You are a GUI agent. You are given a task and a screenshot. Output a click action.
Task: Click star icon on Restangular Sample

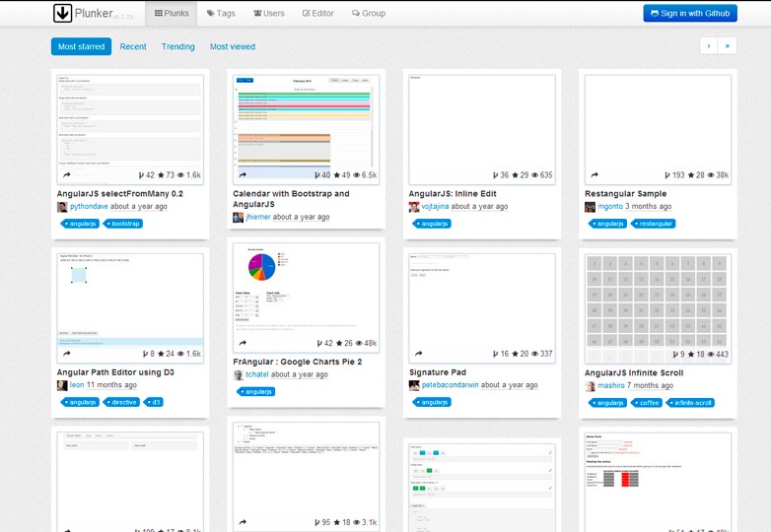pos(691,175)
